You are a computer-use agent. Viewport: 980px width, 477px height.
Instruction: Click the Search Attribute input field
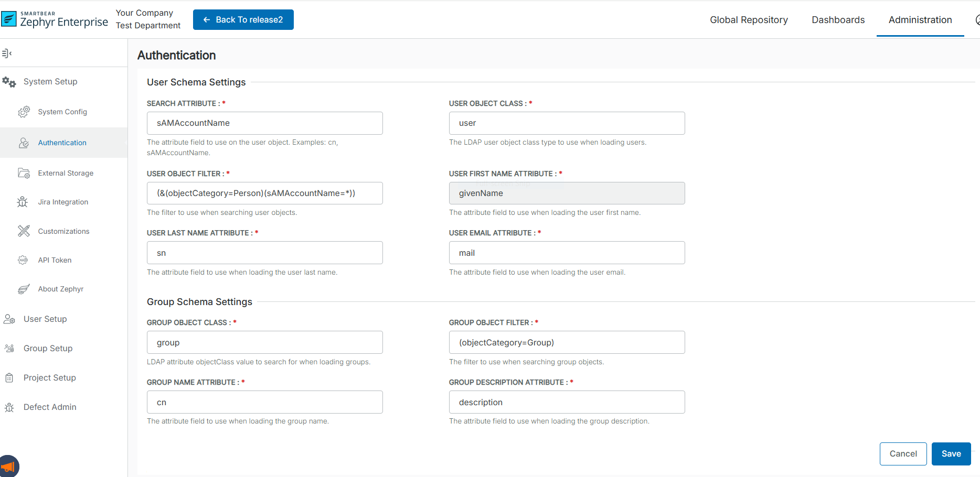coord(264,123)
